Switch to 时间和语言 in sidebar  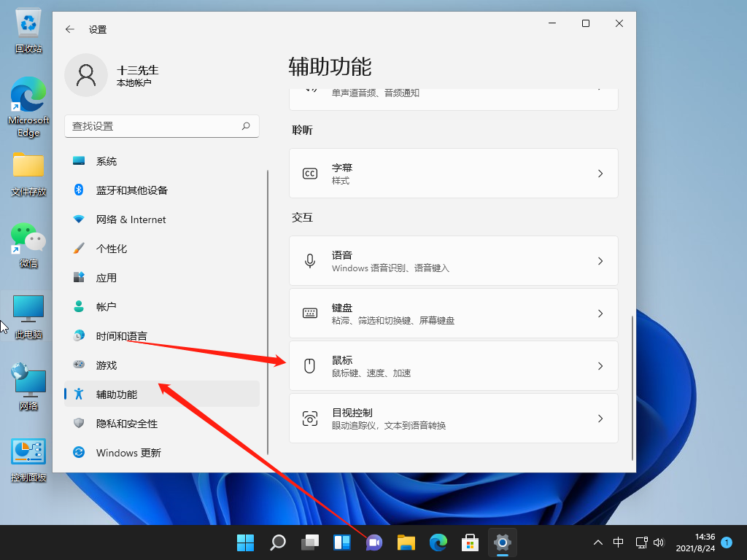point(79,335)
